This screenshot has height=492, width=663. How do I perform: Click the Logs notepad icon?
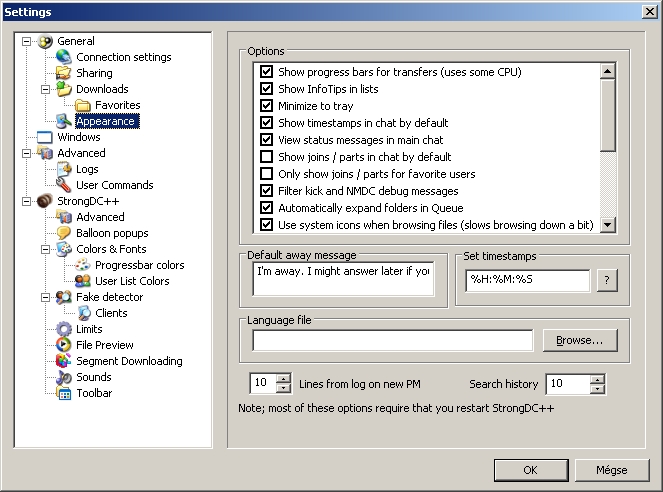tap(64, 169)
